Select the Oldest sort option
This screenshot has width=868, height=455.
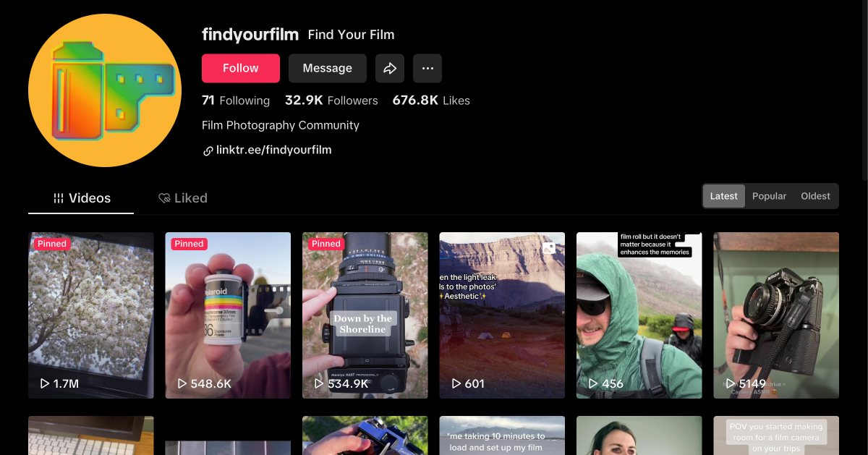815,195
